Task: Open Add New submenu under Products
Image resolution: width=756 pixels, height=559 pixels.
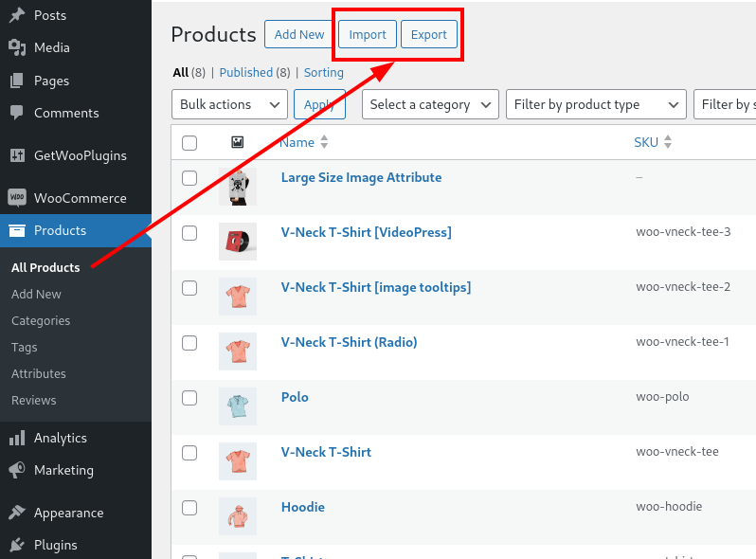Action: (x=36, y=295)
